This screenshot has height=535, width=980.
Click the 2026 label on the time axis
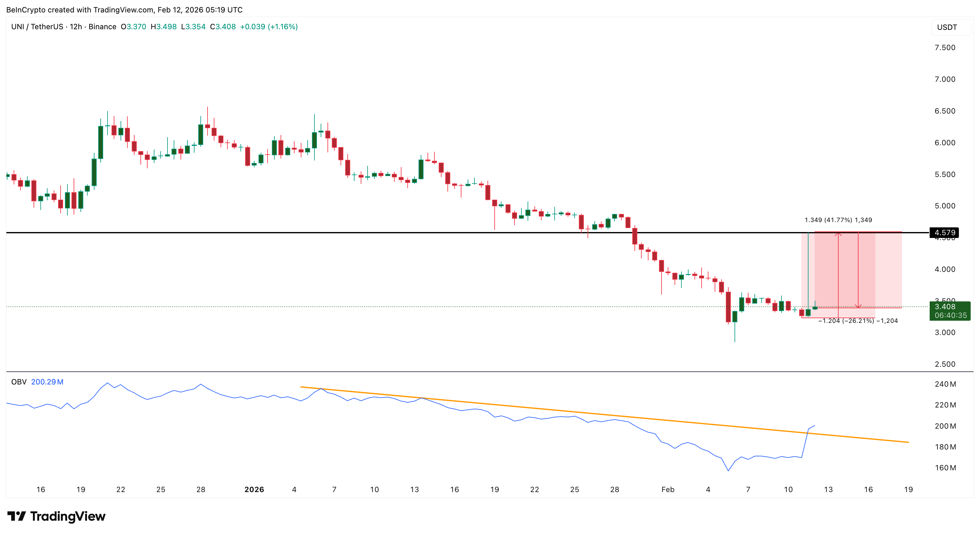tap(255, 489)
